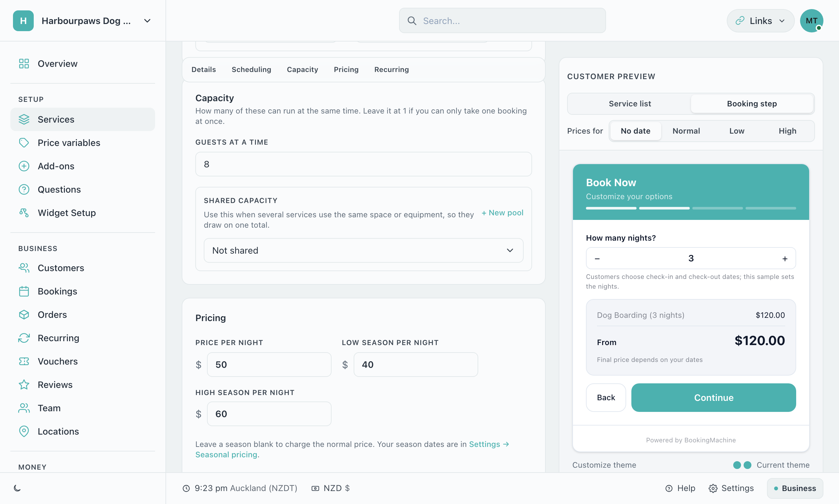Click the Services layers icon
Image resolution: width=839 pixels, height=504 pixels.
[x=24, y=120]
